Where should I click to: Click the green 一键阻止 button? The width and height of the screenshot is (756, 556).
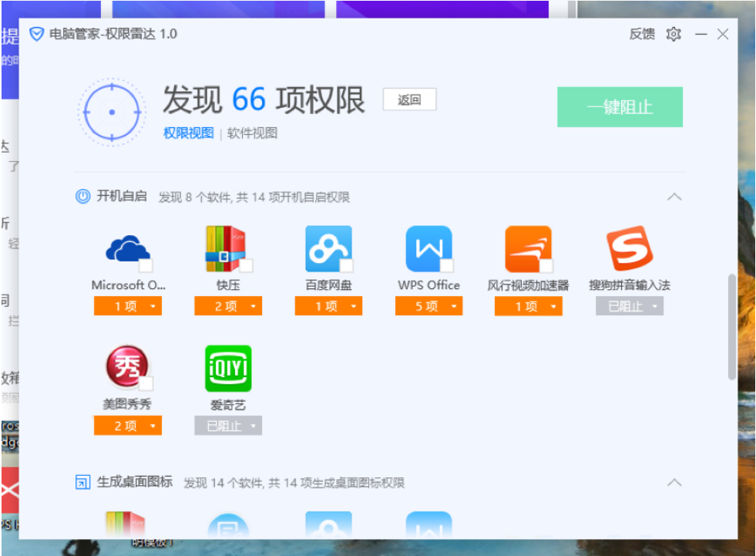pos(620,107)
